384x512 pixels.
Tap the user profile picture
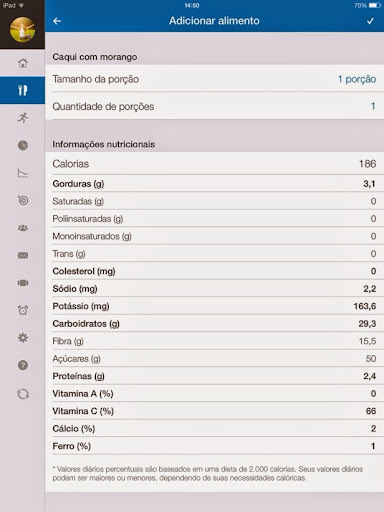(22, 30)
